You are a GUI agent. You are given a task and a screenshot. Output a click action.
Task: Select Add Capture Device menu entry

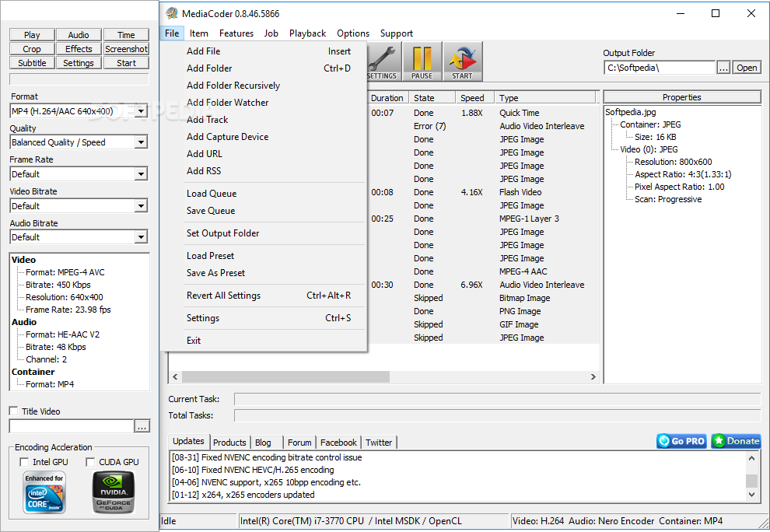click(x=264, y=137)
